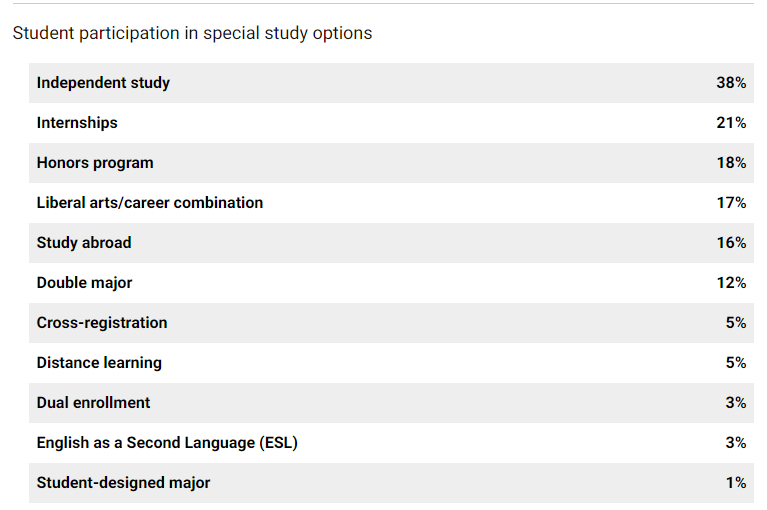Select the Student-designed major label
767x510 pixels.
pyautogui.click(x=123, y=483)
